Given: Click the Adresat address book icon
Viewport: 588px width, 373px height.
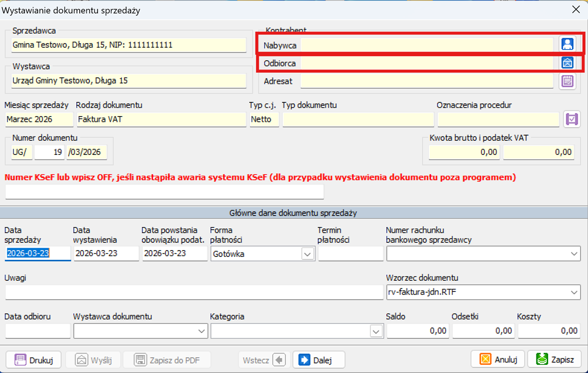Looking at the screenshot, I should pyautogui.click(x=567, y=81).
